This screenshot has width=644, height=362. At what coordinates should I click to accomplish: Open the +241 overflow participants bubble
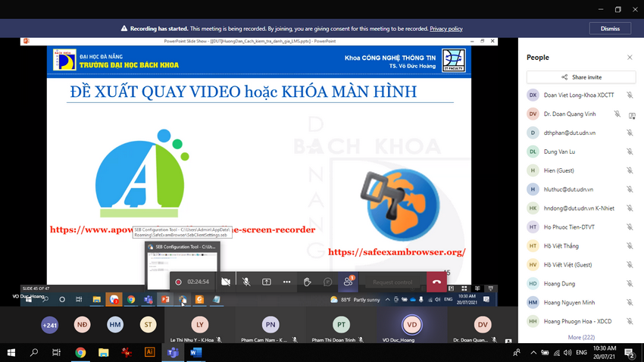coord(50,325)
